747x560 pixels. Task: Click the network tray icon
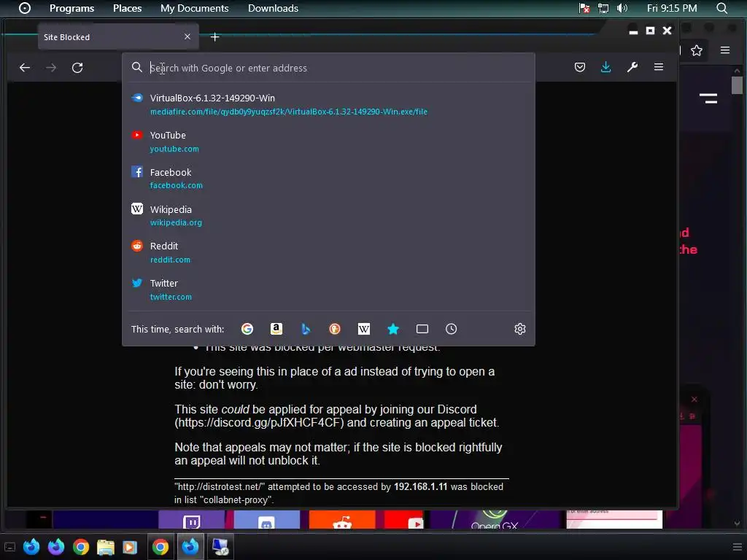point(603,8)
